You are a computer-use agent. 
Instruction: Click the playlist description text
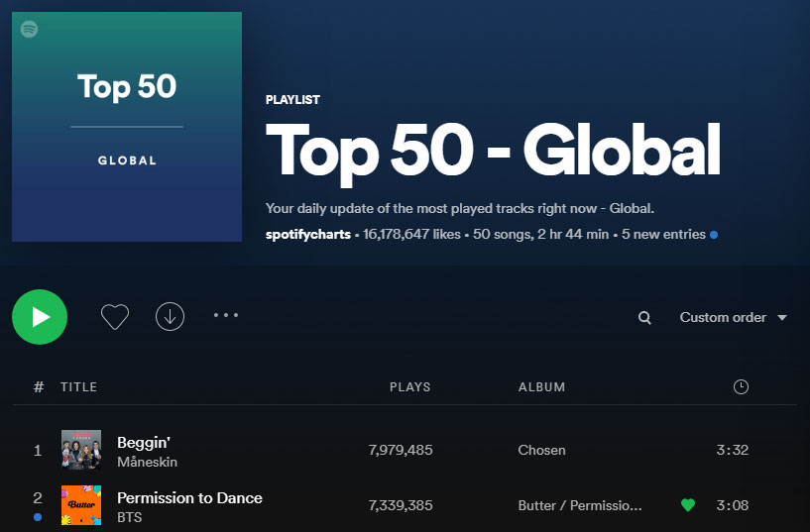[x=460, y=208]
